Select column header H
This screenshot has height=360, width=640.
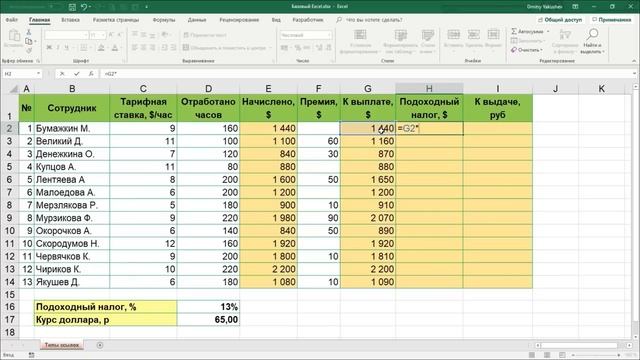pyautogui.click(x=429, y=89)
